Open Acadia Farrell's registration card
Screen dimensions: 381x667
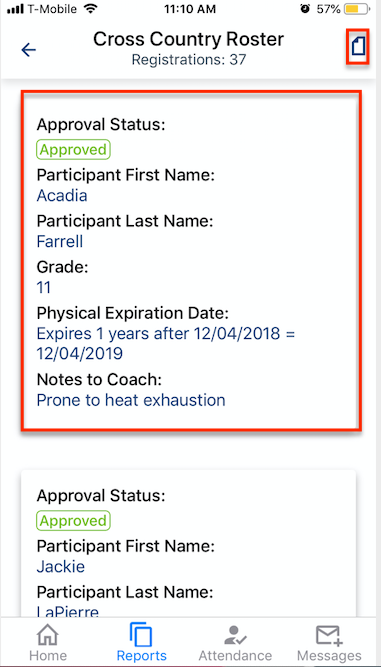(191, 260)
